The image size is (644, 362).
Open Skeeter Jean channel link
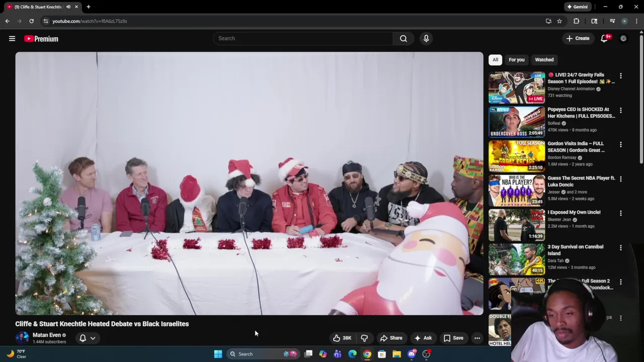click(559, 220)
